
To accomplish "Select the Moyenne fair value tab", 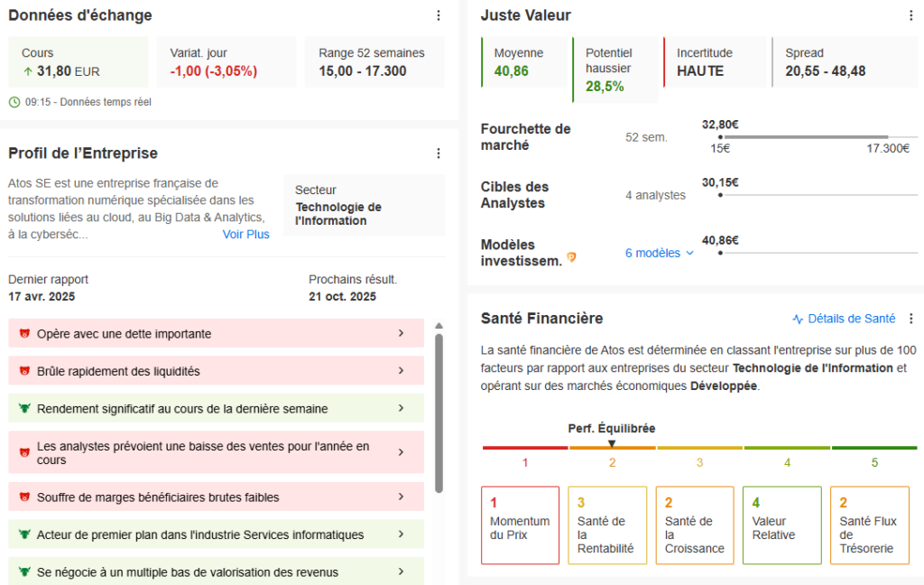I will coord(524,62).
